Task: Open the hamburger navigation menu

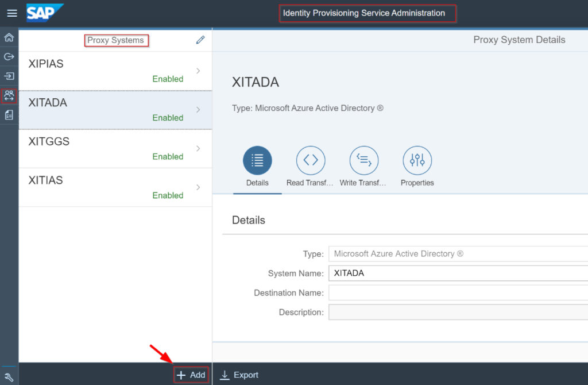Action: [12, 13]
